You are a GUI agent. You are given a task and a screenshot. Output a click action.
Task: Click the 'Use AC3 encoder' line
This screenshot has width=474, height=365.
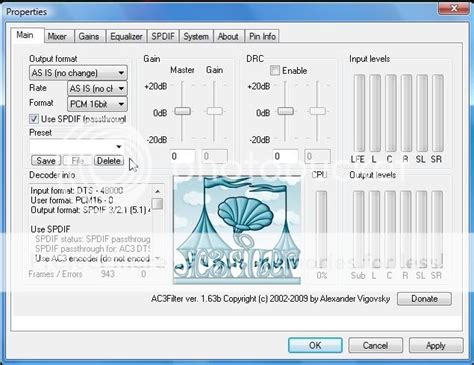tap(93, 258)
